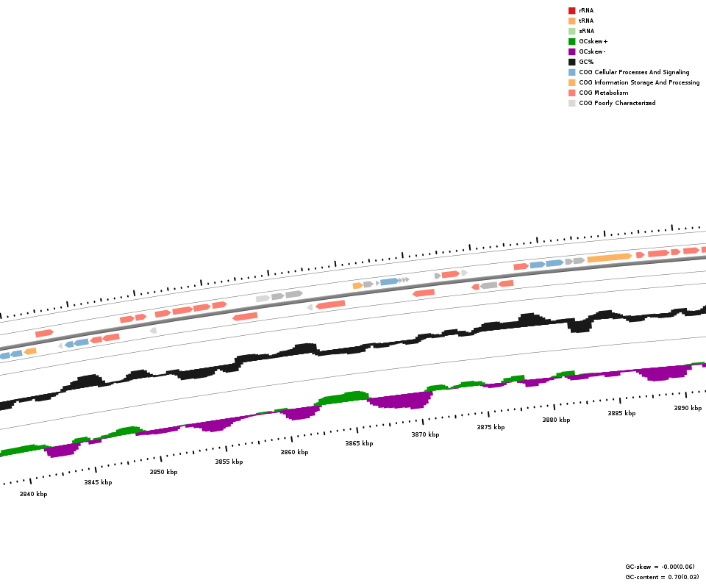Click the 3865 kbp position label

tap(360, 443)
